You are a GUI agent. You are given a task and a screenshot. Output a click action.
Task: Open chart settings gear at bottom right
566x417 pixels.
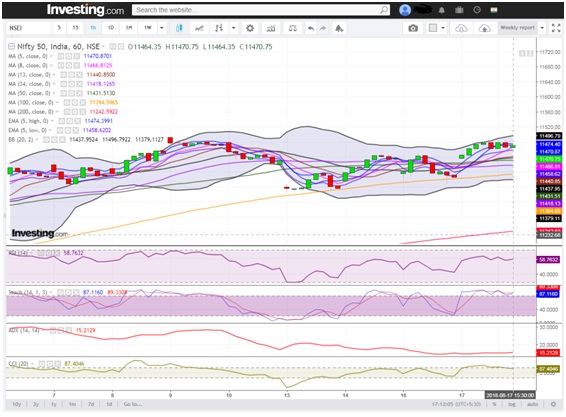point(553,404)
